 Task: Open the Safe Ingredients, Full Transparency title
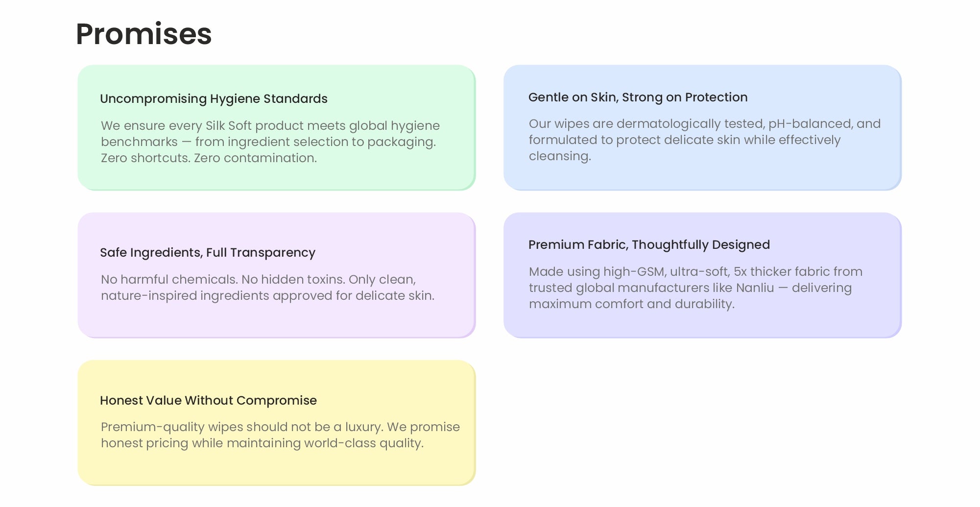pyautogui.click(x=208, y=253)
